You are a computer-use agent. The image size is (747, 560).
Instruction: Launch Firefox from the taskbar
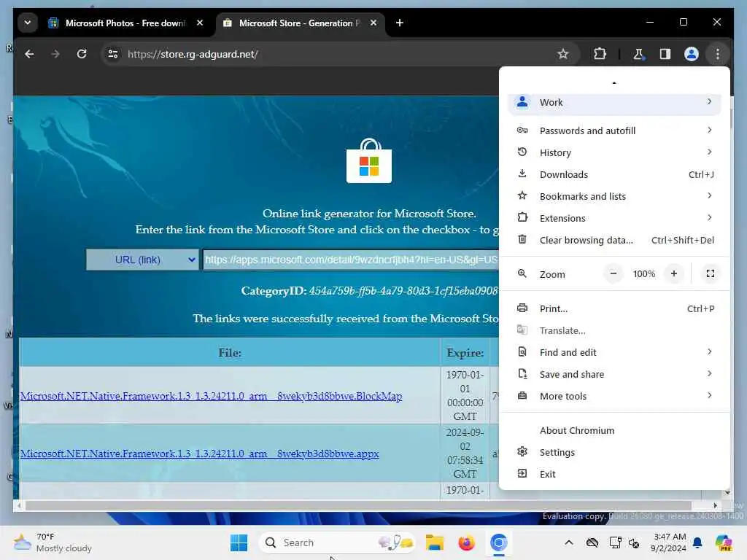click(x=466, y=542)
